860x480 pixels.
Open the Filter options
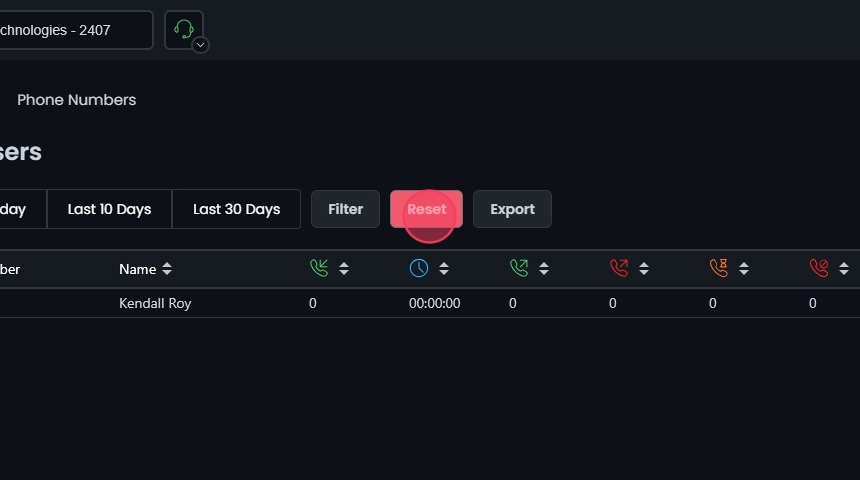(x=345, y=209)
